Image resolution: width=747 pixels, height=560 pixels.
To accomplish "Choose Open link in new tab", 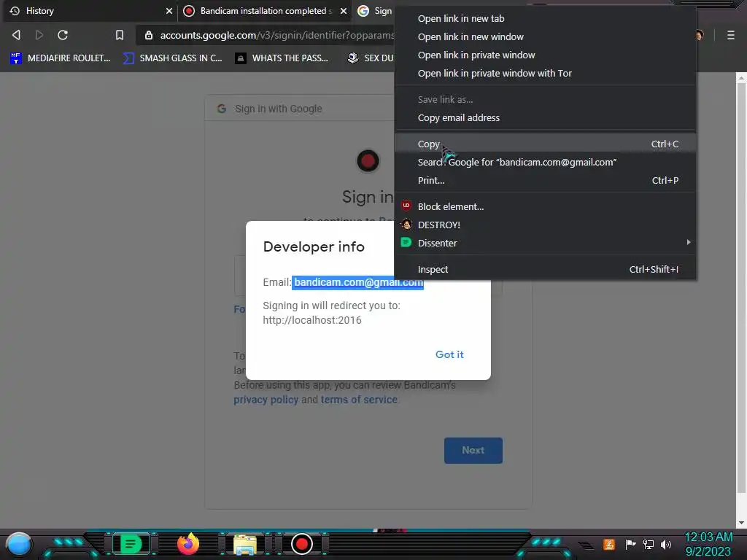I will tap(546, 18).
